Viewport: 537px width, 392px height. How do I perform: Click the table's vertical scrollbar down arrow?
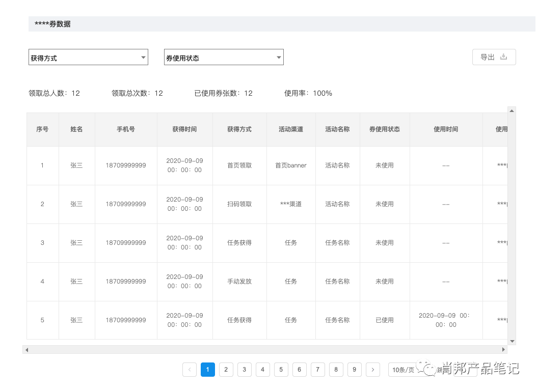512,342
